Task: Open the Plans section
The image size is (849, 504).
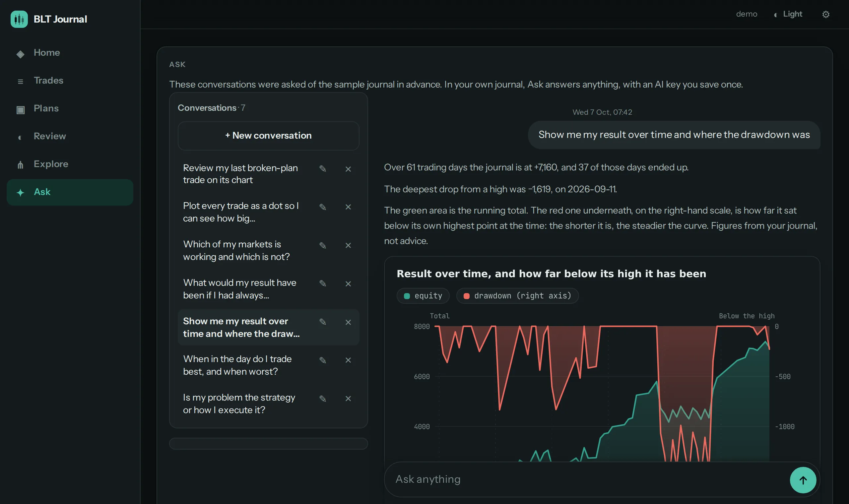Action: [x=70, y=109]
